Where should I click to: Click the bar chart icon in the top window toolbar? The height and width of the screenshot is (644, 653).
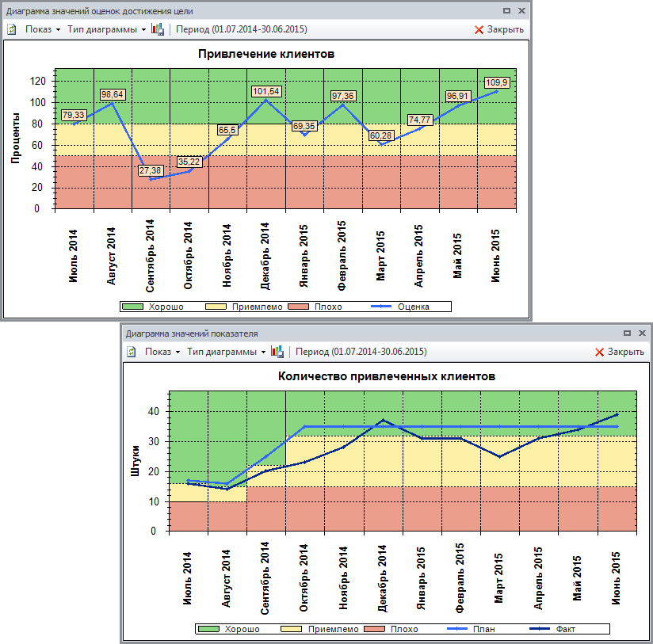(x=158, y=29)
